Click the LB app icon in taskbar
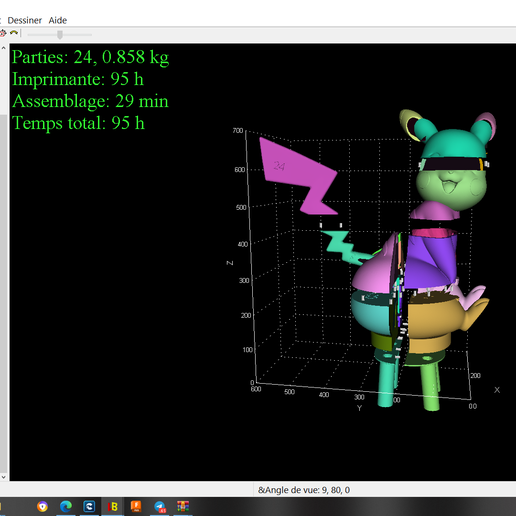 (x=113, y=506)
